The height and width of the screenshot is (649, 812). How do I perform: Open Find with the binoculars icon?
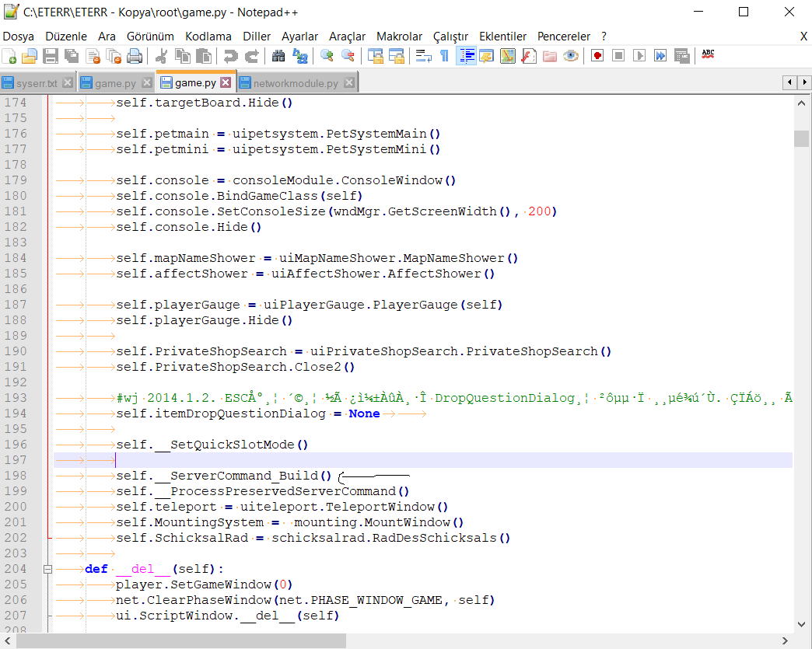click(x=278, y=56)
